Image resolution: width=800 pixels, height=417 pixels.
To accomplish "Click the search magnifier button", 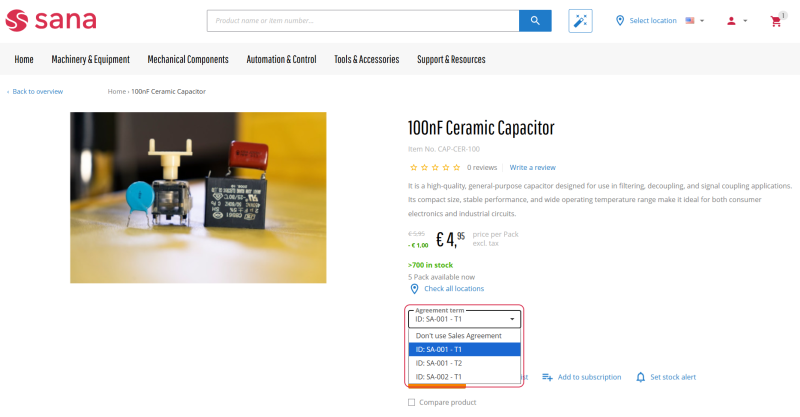I will click(x=535, y=21).
